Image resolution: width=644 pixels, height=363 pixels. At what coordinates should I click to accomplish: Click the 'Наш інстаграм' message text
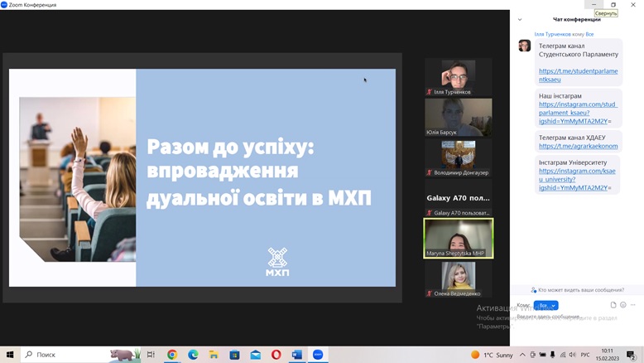[x=560, y=96]
